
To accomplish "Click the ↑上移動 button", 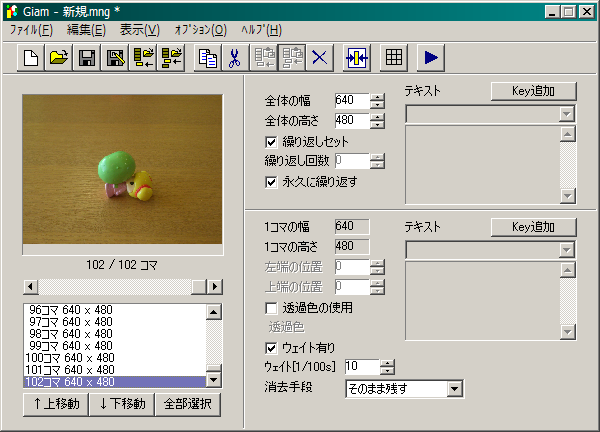I will click(56, 404).
